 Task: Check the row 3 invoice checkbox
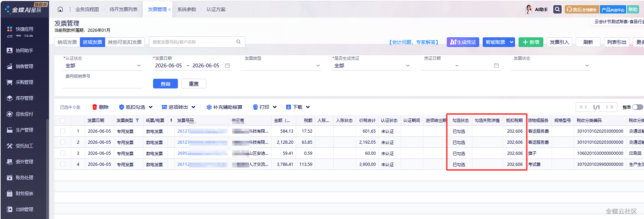(63, 153)
